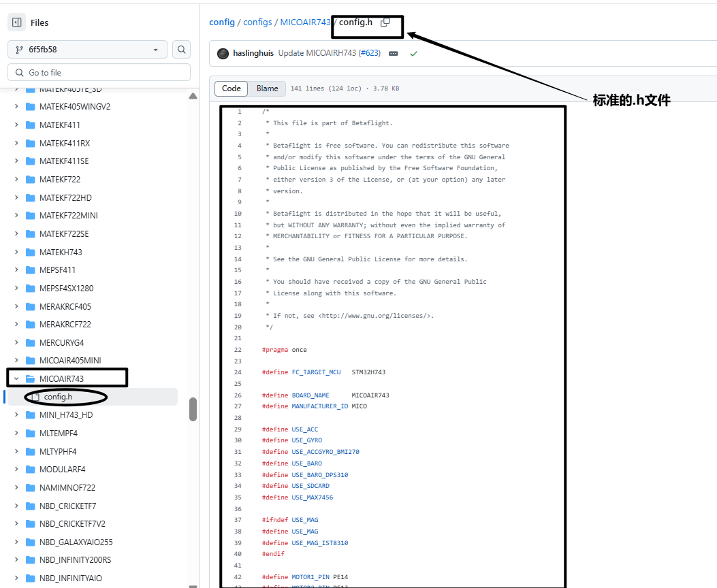
Task: Select config.h in the file tree
Action: [58, 397]
